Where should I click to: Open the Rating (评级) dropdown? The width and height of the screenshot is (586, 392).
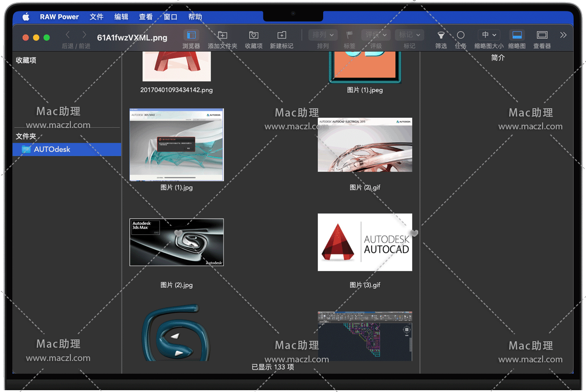(376, 35)
